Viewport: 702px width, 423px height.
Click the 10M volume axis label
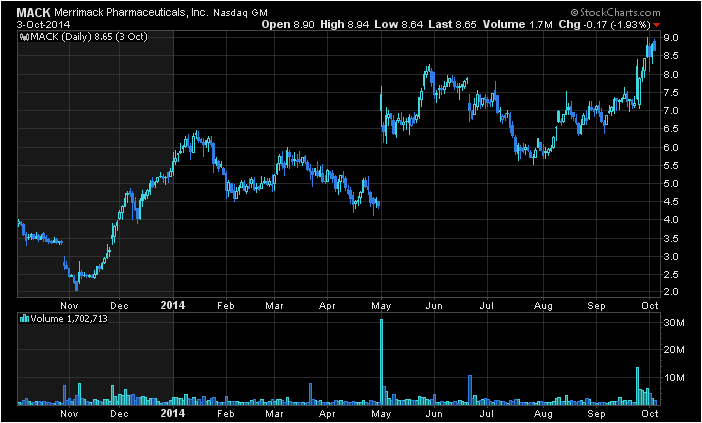coord(673,377)
